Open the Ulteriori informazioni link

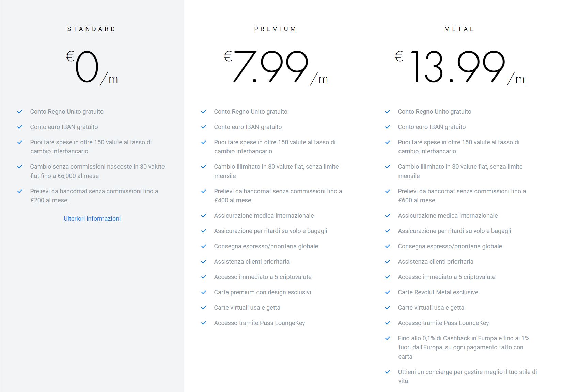[x=92, y=219]
